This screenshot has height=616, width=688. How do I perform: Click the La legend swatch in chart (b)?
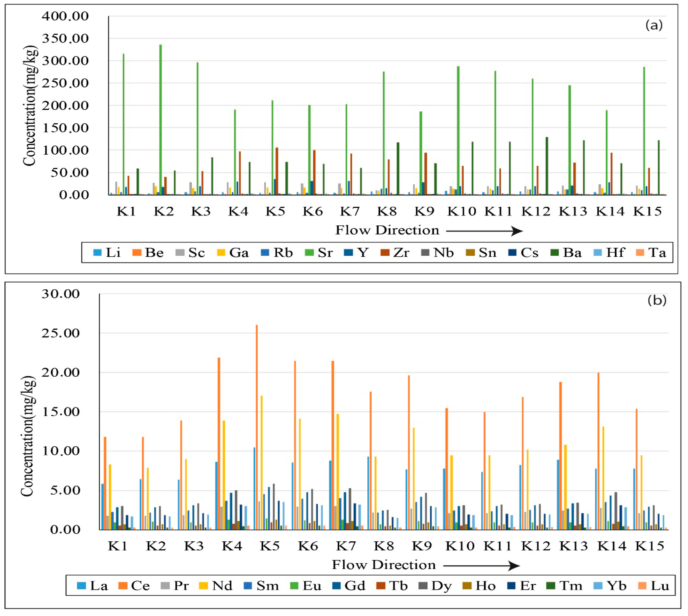point(82,585)
